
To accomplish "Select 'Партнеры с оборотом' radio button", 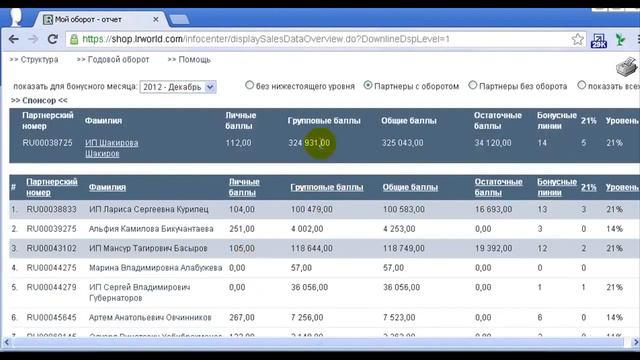I will coord(368,85).
